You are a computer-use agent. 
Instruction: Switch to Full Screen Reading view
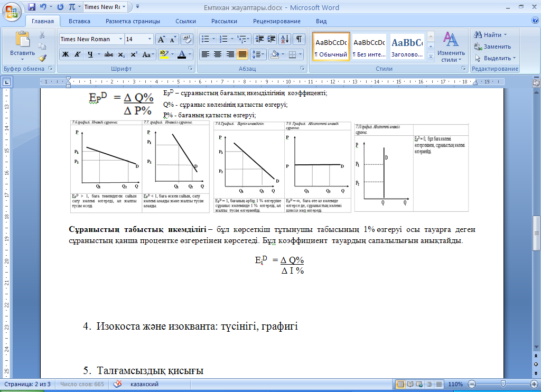[x=410, y=384]
